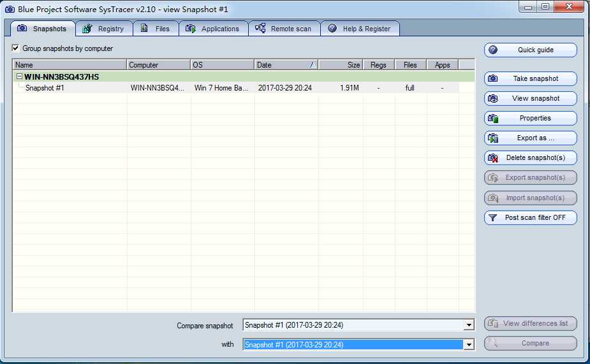The image size is (590, 364).
Task: Click the Name column header
Action: tap(70, 64)
